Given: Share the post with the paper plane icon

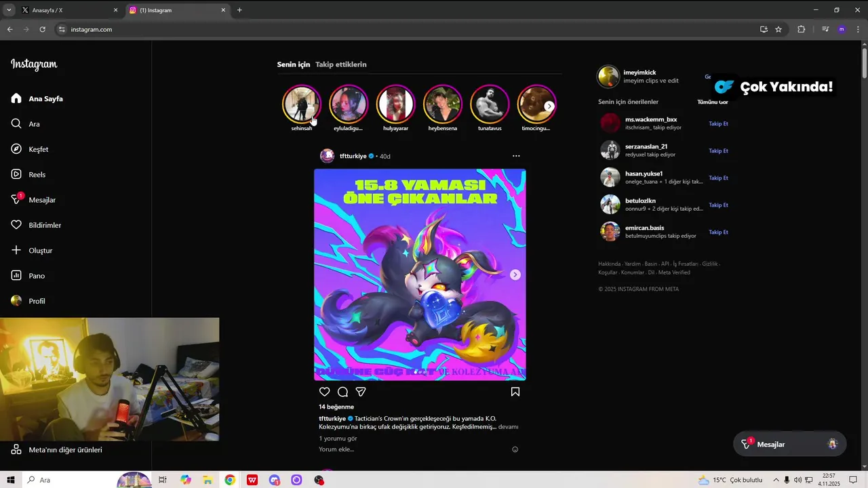Looking at the screenshot, I should [361, 392].
